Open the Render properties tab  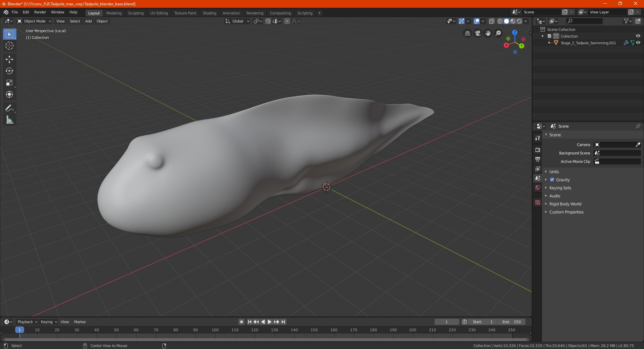click(538, 150)
